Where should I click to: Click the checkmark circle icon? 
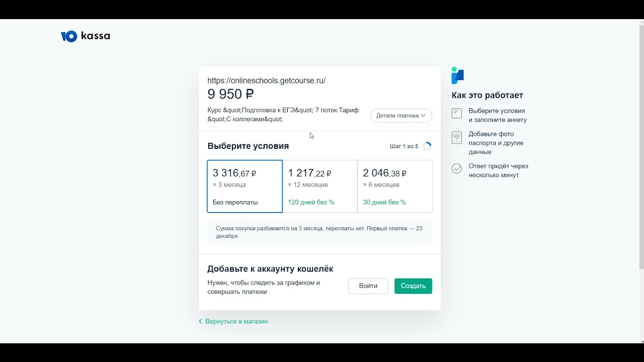click(456, 168)
